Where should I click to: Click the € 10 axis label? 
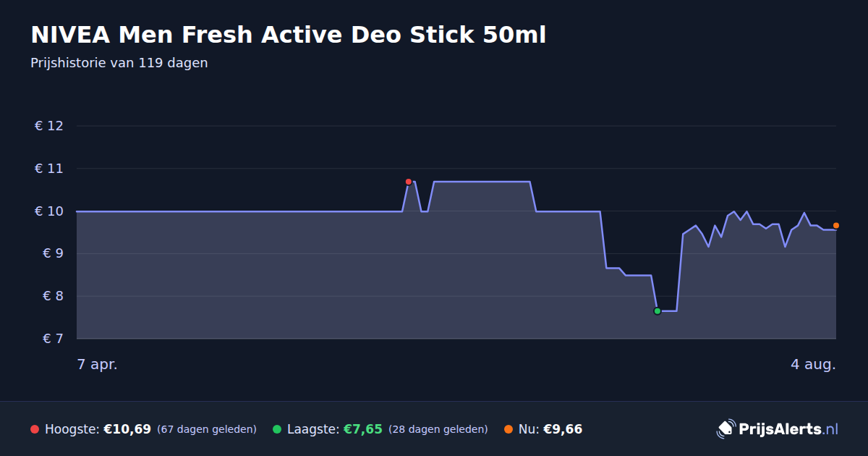point(49,211)
